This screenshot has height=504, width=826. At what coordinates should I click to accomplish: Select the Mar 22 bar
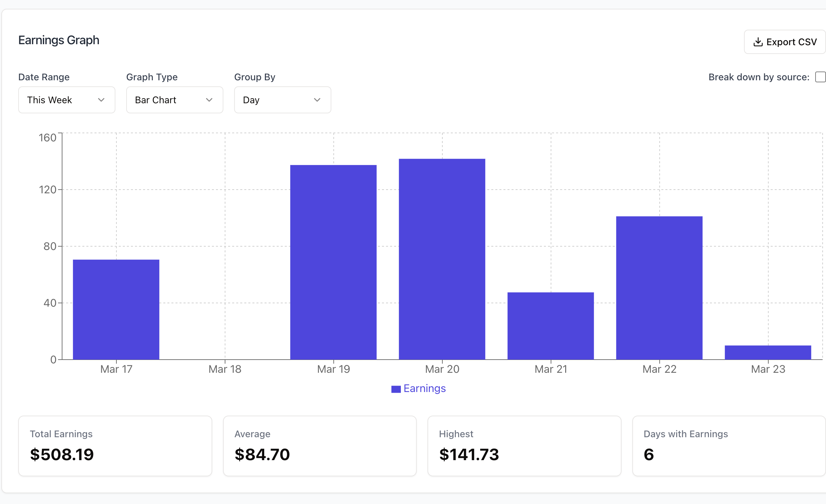[659, 288]
